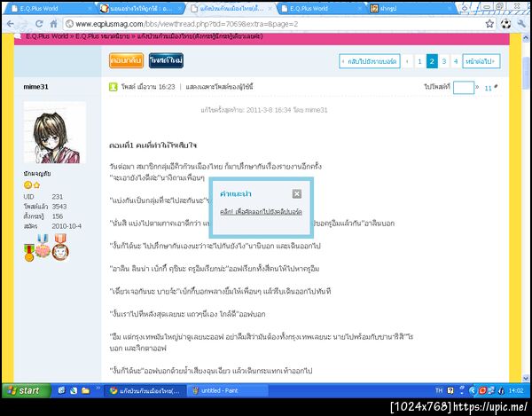The width and height of the screenshot is (532, 416).
Task: Close the first E.Q.Plus World tab
Action: (90, 9)
